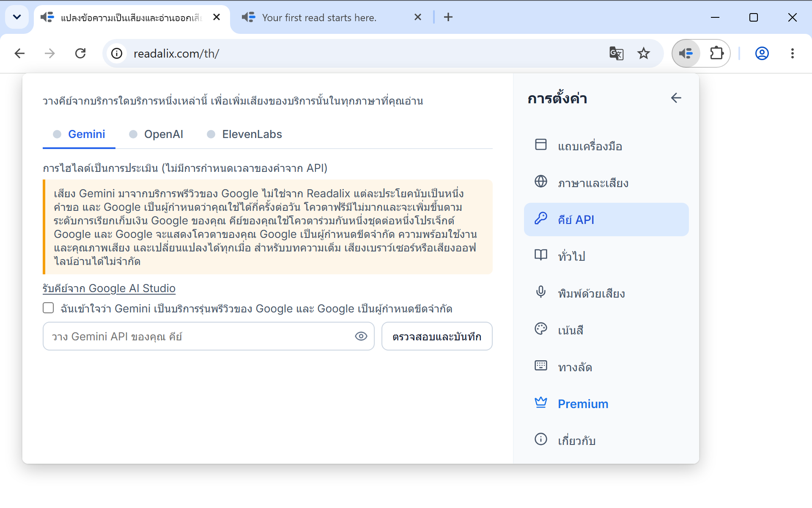Close the active Thai Readalix tab

tap(216, 17)
